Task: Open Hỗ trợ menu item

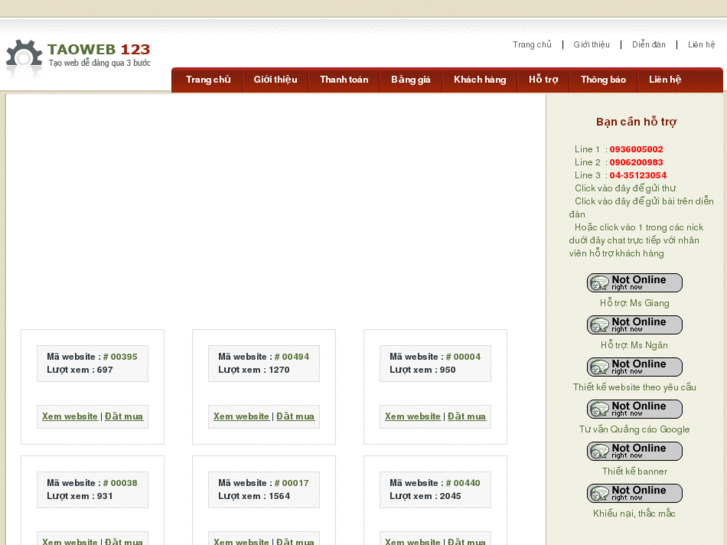Action: click(x=543, y=80)
